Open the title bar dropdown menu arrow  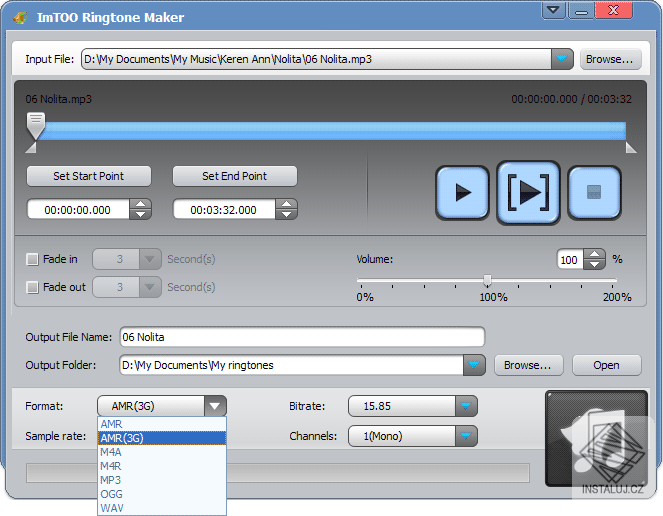click(553, 10)
